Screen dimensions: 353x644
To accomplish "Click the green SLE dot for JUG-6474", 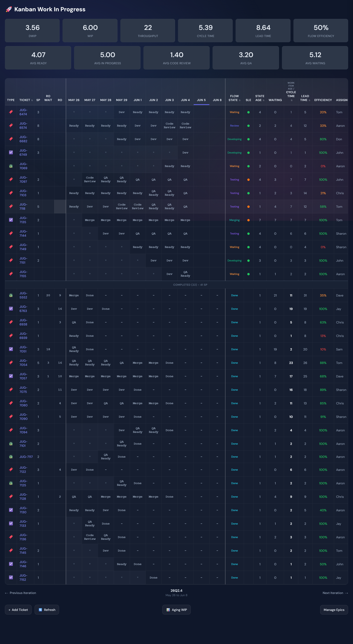I will click(248, 112).
